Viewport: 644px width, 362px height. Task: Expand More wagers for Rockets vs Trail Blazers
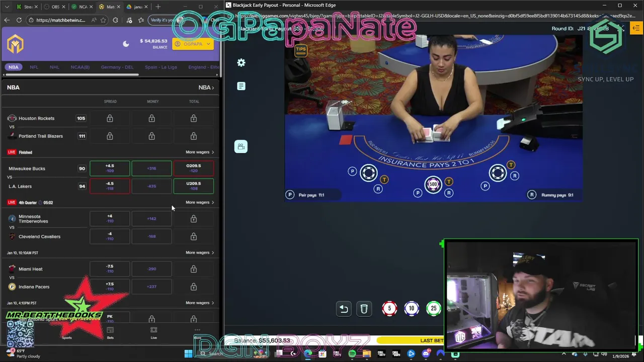(200, 152)
